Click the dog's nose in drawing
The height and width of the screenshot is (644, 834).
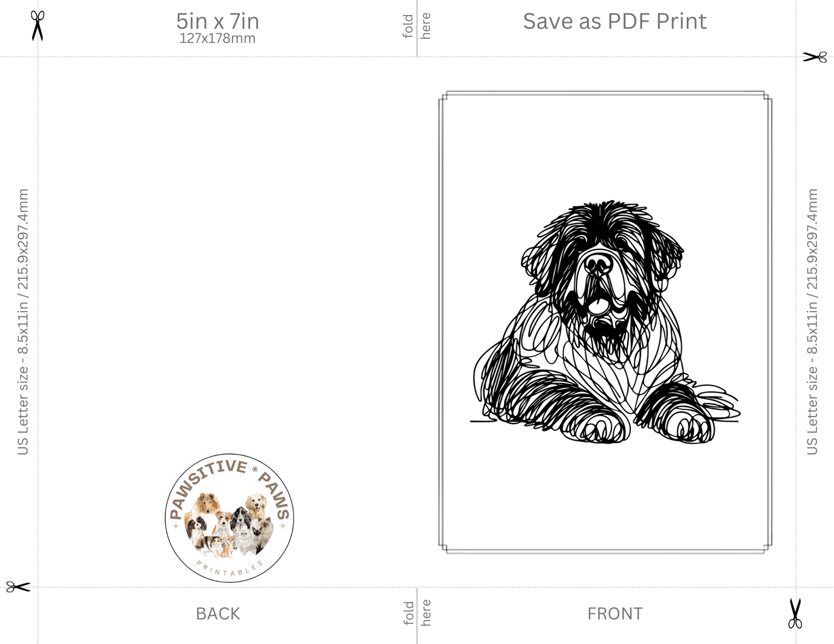(598, 264)
